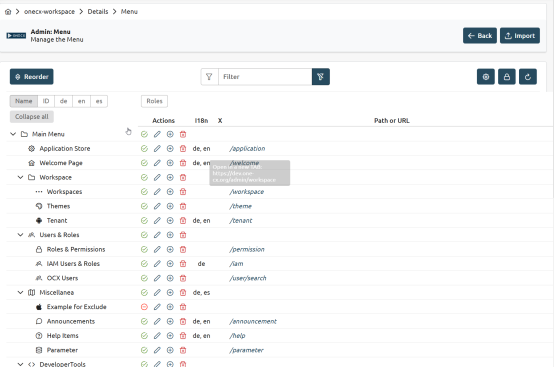
Task: Edit the Roles & Permissions item
Action: 157,249
